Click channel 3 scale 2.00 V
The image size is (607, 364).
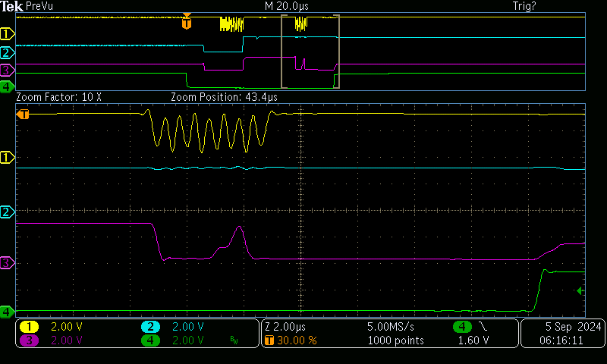coord(67,340)
